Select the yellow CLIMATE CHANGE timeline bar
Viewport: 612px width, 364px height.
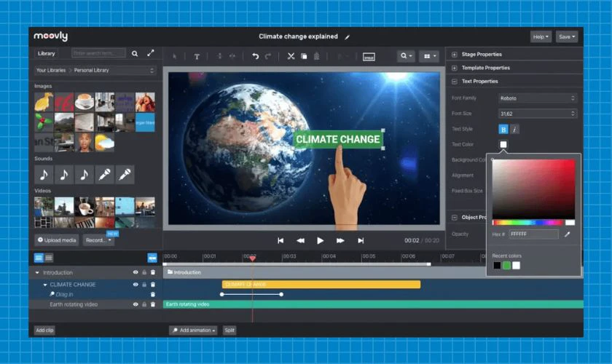click(321, 285)
